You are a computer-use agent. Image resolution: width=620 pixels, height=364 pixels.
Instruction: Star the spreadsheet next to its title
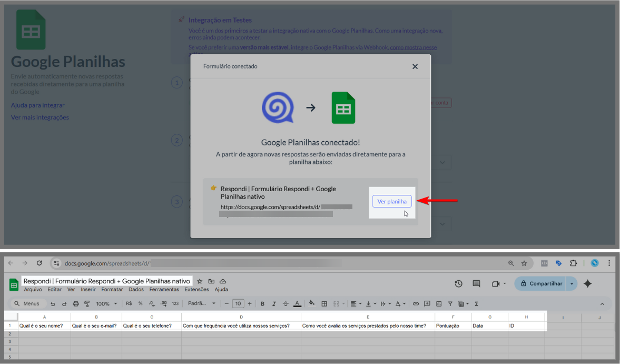[x=200, y=281]
